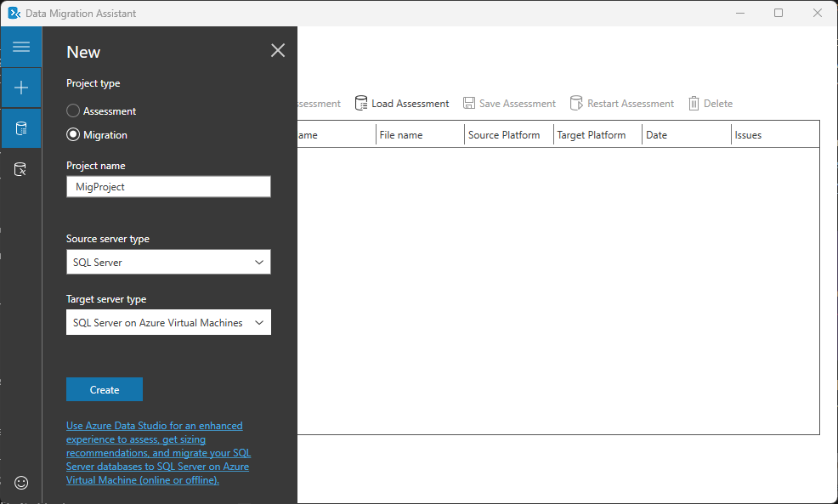Click Load Assessment in toolbar
Image resolution: width=838 pixels, height=504 pixels.
pos(402,103)
